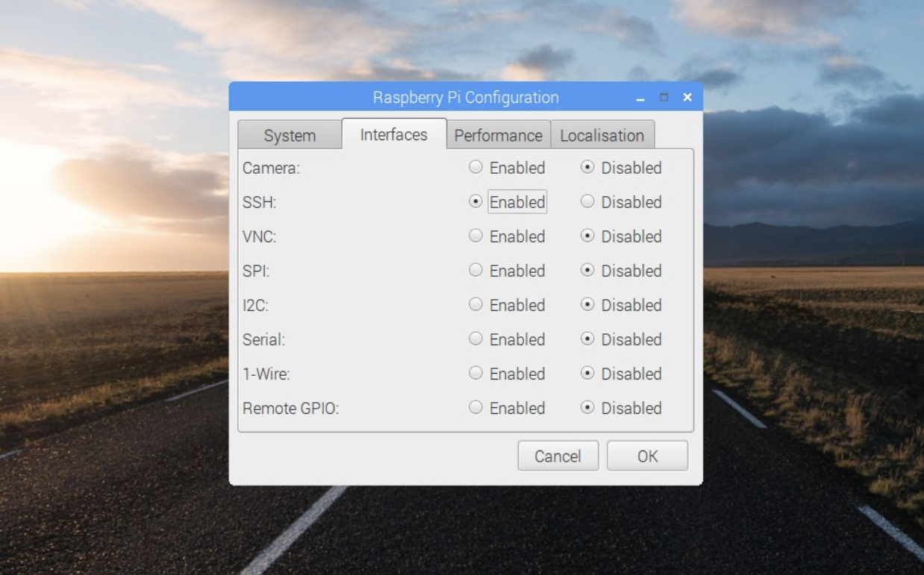Screen dimensions: 924x575
Task: Select the Interfaces tab
Action: tap(394, 134)
